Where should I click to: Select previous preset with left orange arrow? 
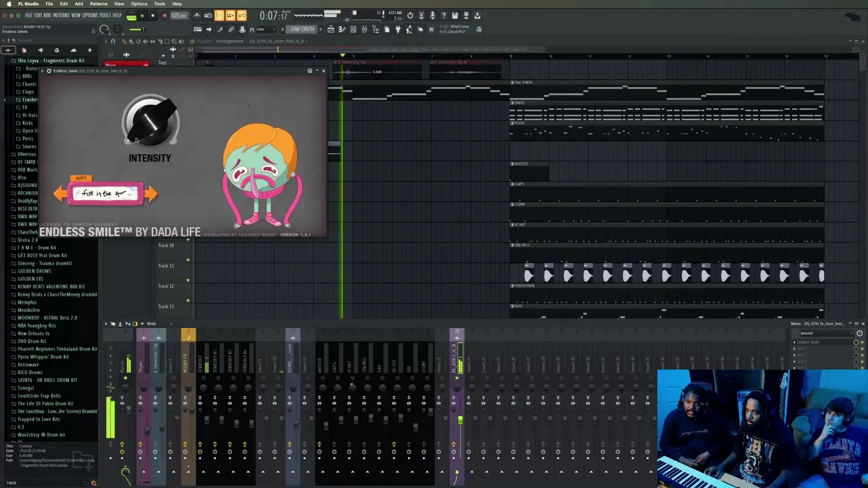[x=60, y=194]
